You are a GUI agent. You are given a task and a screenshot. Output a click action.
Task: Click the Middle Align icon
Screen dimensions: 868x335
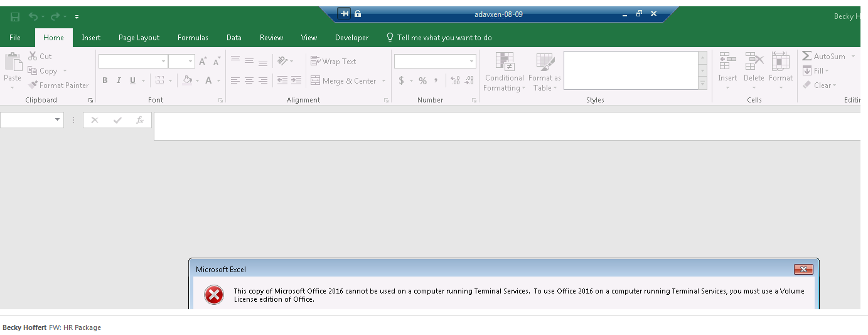click(249, 61)
